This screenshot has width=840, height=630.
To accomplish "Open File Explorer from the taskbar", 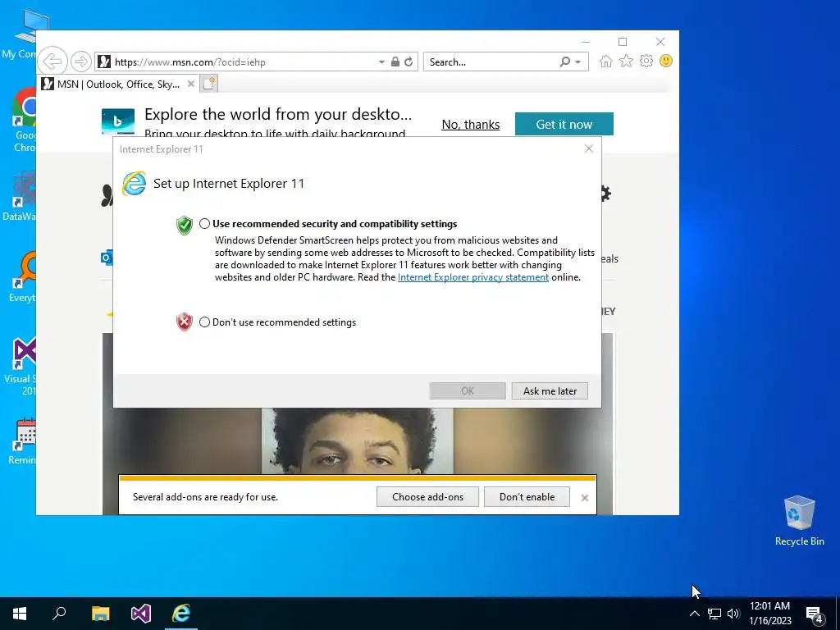I will pyautogui.click(x=100, y=614).
